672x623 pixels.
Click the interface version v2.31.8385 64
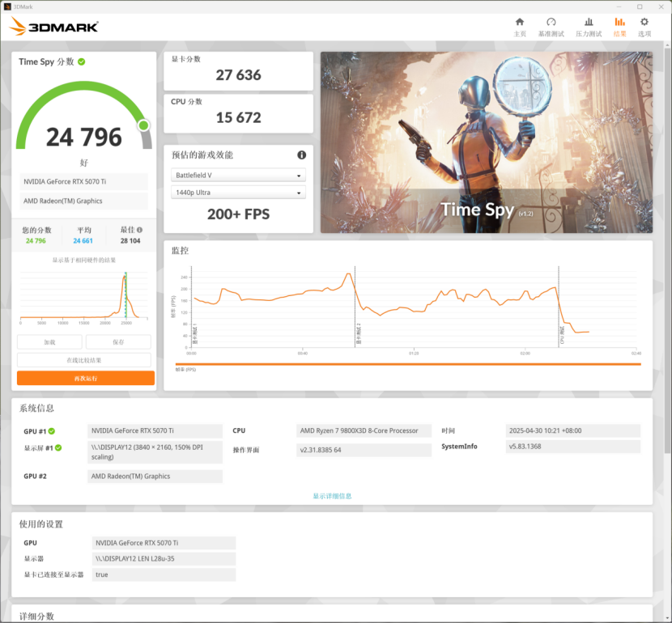click(x=364, y=450)
